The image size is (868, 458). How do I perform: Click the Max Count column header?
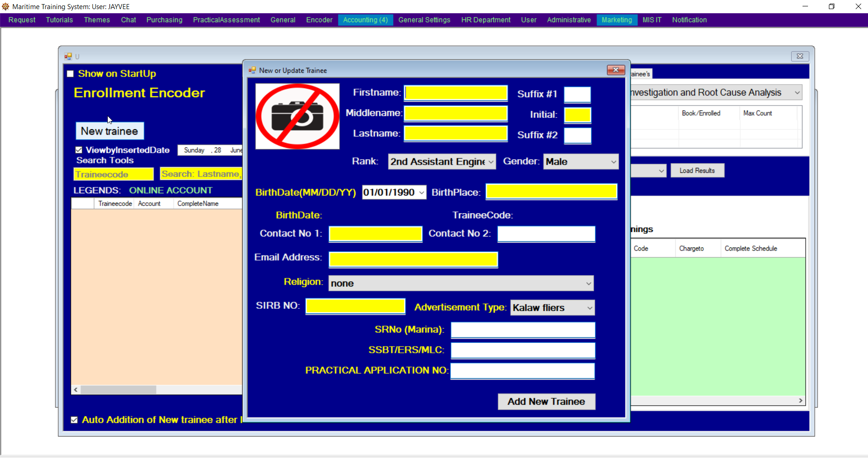(x=768, y=113)
